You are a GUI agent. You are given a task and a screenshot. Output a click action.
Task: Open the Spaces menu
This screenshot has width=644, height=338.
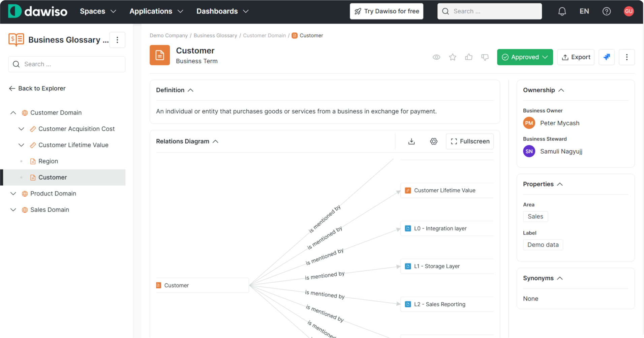(98, 11)
